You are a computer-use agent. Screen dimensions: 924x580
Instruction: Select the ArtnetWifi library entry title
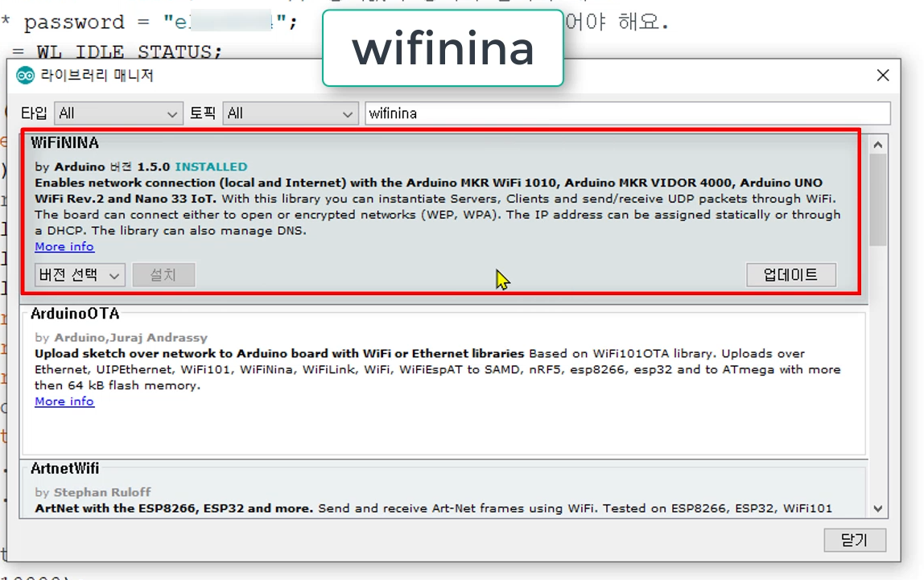[x=65, y=469]
